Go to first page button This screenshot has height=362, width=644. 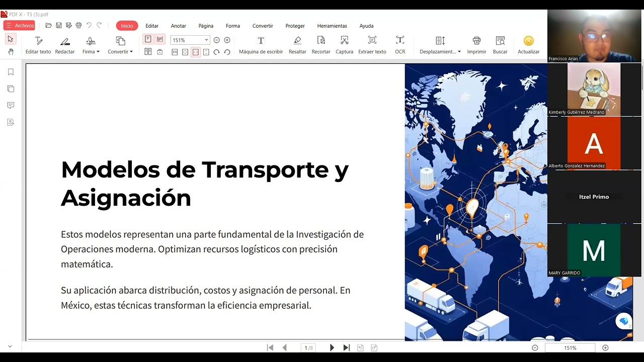pyautogui.click(x=270, y=347)
